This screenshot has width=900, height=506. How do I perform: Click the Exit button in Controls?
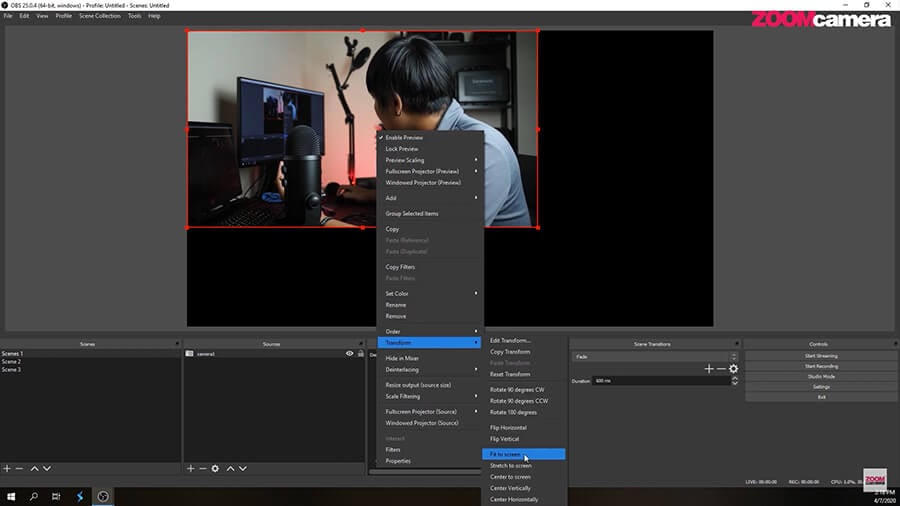click(x=821, y=397)
